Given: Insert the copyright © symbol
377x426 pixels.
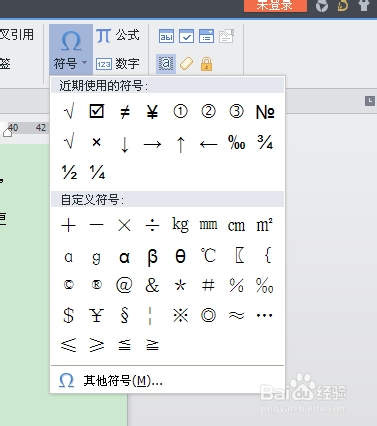Looking at the screenshot, I should coord(68,285).
